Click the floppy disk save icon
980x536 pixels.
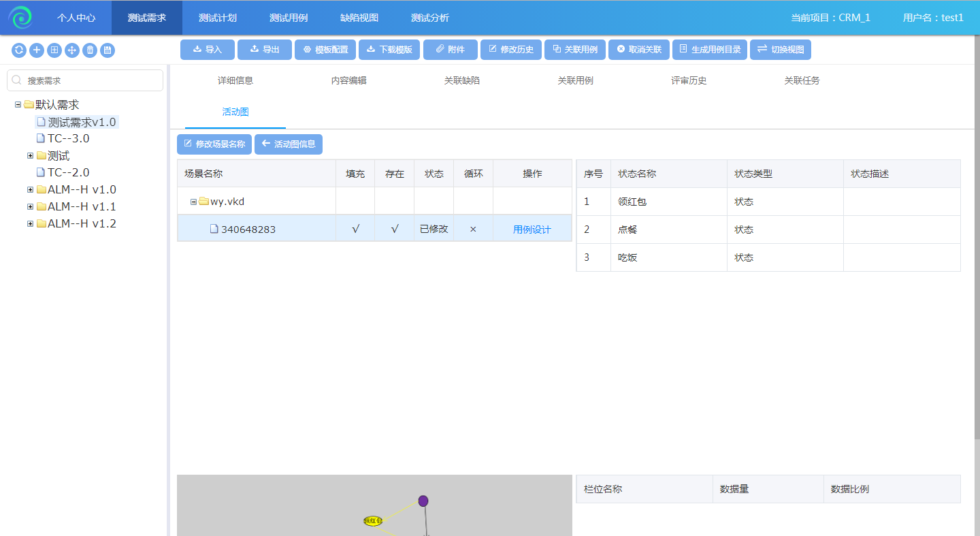[108, 50]
